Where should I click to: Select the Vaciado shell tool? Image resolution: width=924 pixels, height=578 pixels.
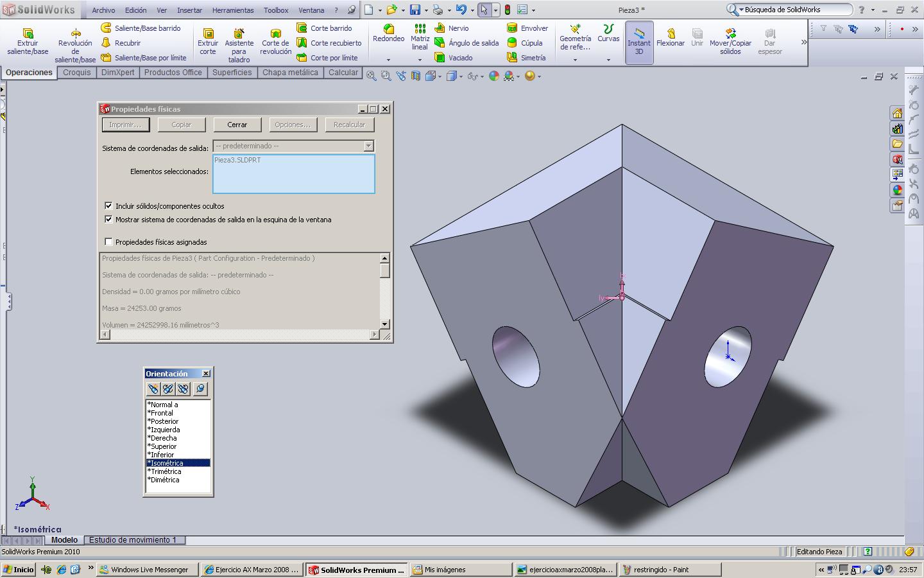[x=454, y=58]
